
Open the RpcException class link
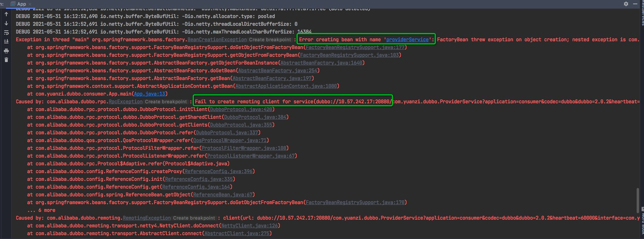(126, 102)
